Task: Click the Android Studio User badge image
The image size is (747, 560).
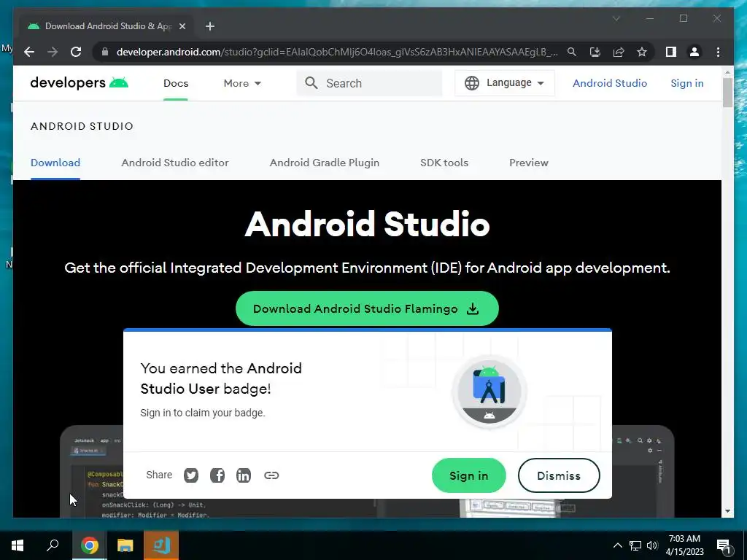Action: click(489, 392)
